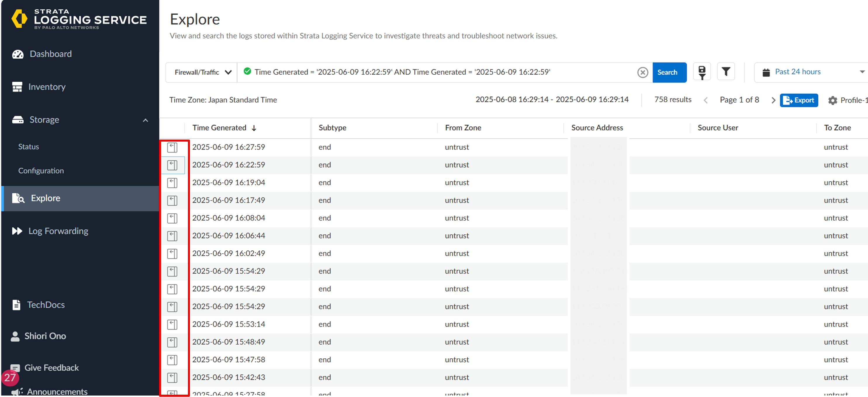Select the 2025-06-09 16:22:59 timestamp cell
This screenshot has height=397, width=868.
click(x=229, y=165)
